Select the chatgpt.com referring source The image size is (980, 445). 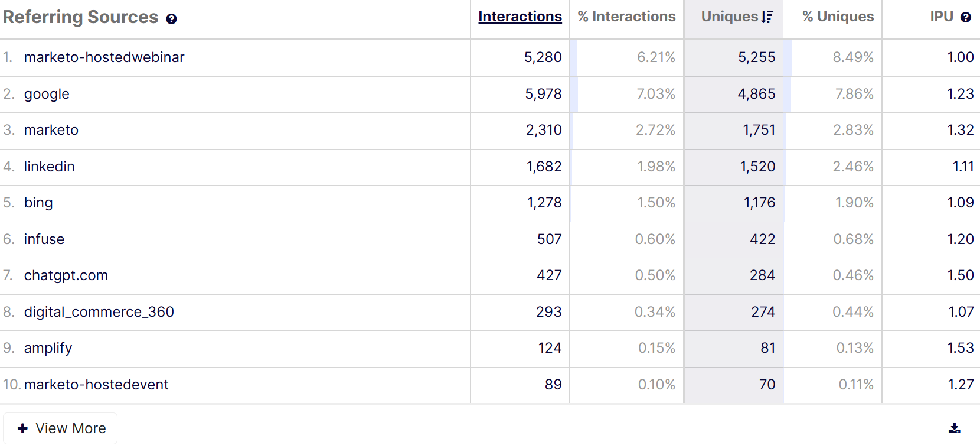click(x=66, y=275)
